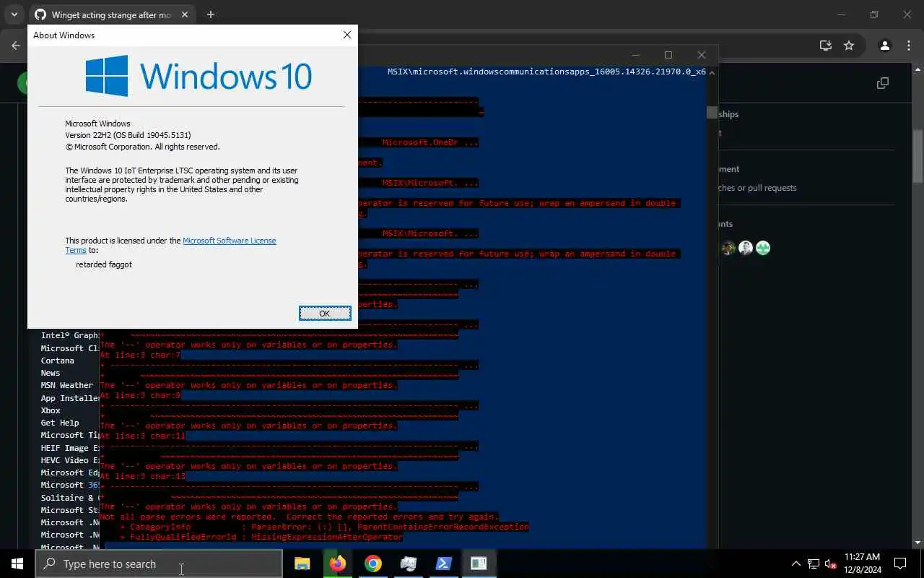The width and height of the screenshot is (924, 578).
Task: Select the Winget acting strange GitHub tab
Action: tap(105, 14)
